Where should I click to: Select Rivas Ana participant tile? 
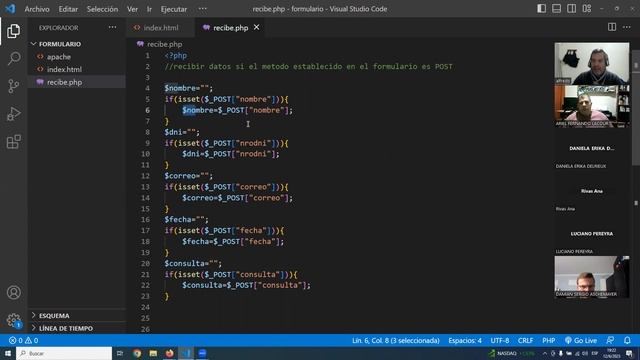(x=591, y=191)
